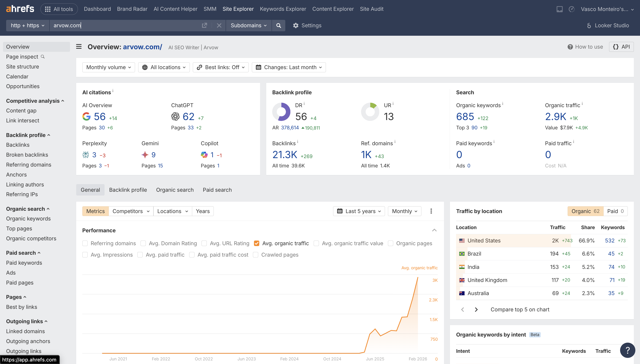
Task: Open the All tools grid menu
Action: (x=59, y=9)
